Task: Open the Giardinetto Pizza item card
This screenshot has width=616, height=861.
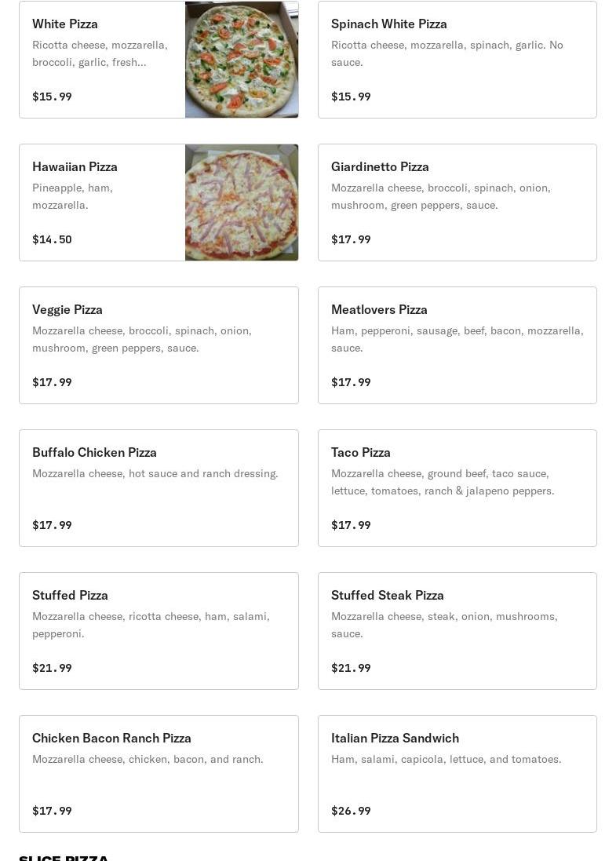Action: [x=457, y=202]
